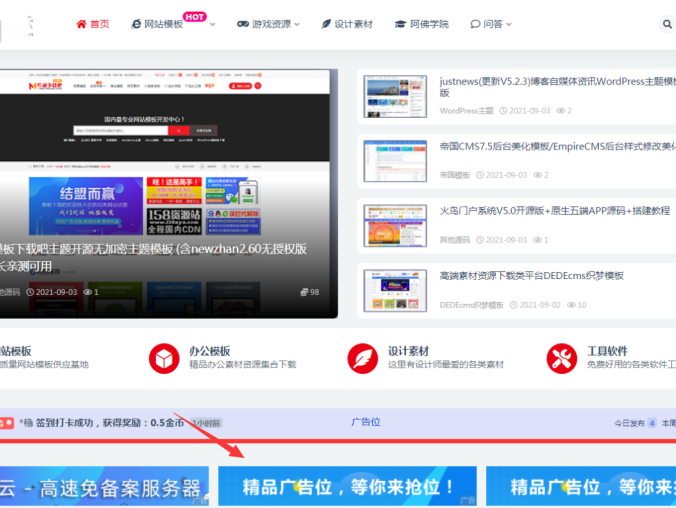This screenshot has width=676, height=508.
Task: Expand the 游戏资源 dropdown chevron
Action: tap(297, 25)
